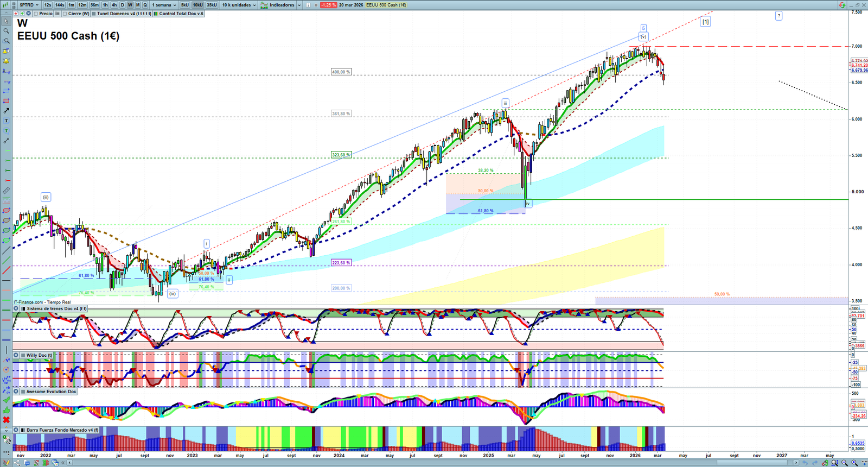The width and height of the screenshot is (868, 467).
Task: Select the rectangle drawing tool
Action: coord(6,101)
